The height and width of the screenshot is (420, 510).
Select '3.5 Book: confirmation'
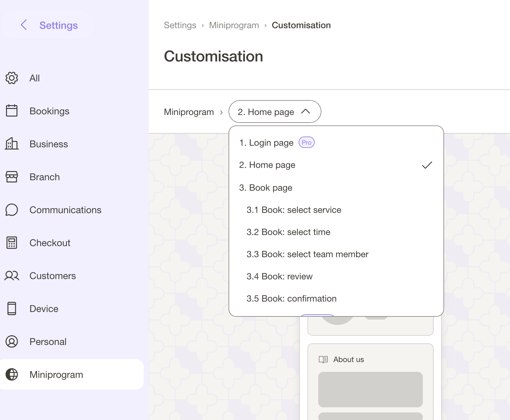pyautogui.click(x=336, y=299)
